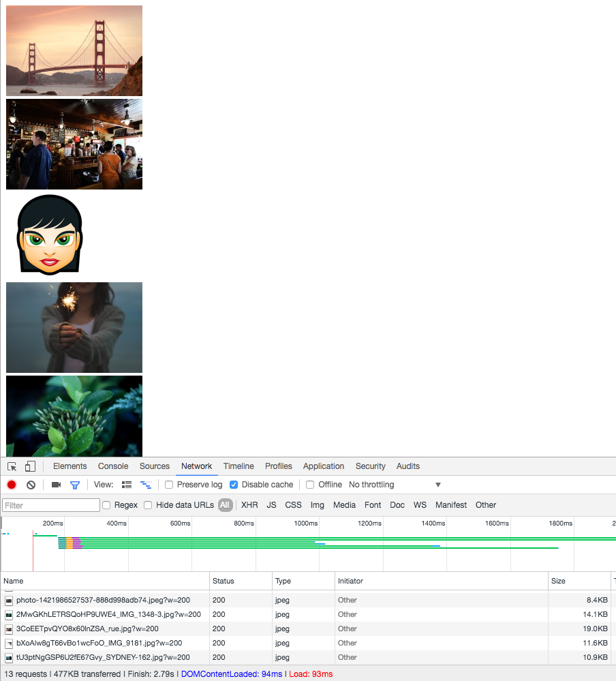The height and width of the screenshot is (681, 616).
Task: Click the inspect element picker icon
Action: point(12,466)
